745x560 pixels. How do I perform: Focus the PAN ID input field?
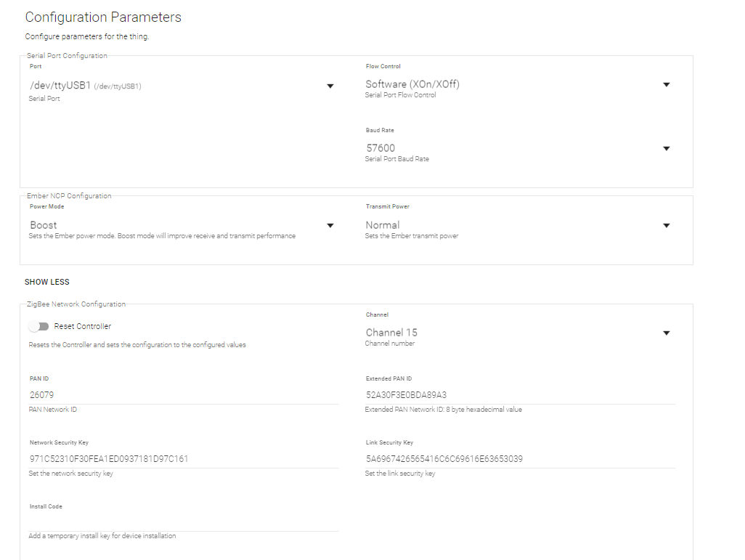[183, 395]
